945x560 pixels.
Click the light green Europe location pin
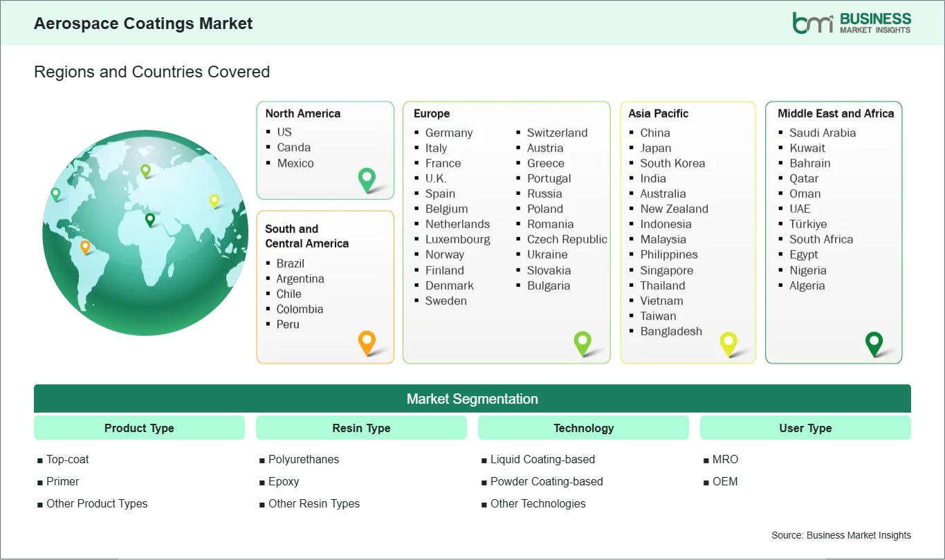tap(583, 342)
